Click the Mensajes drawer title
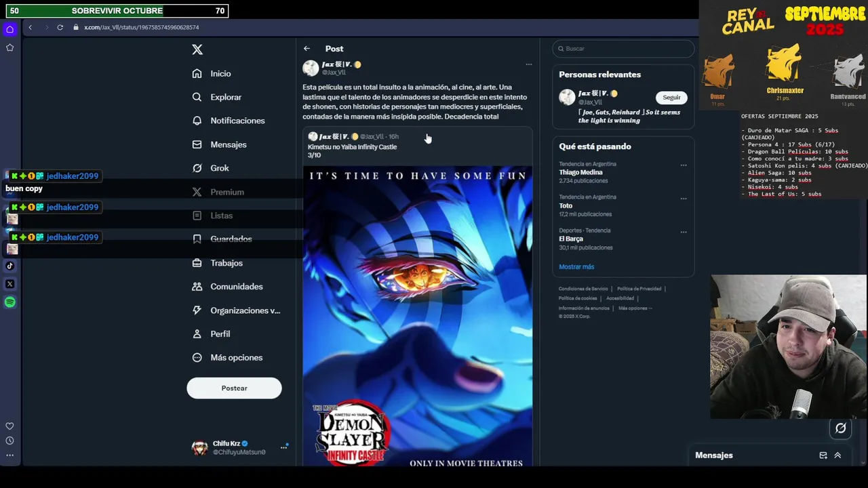868x488 pixels. (x=714, y=455)
